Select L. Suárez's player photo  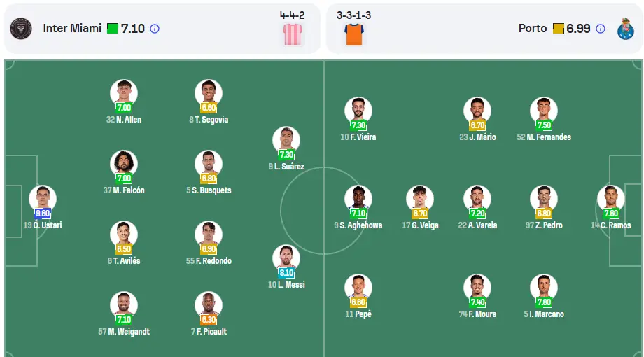(x=286, y=140)
